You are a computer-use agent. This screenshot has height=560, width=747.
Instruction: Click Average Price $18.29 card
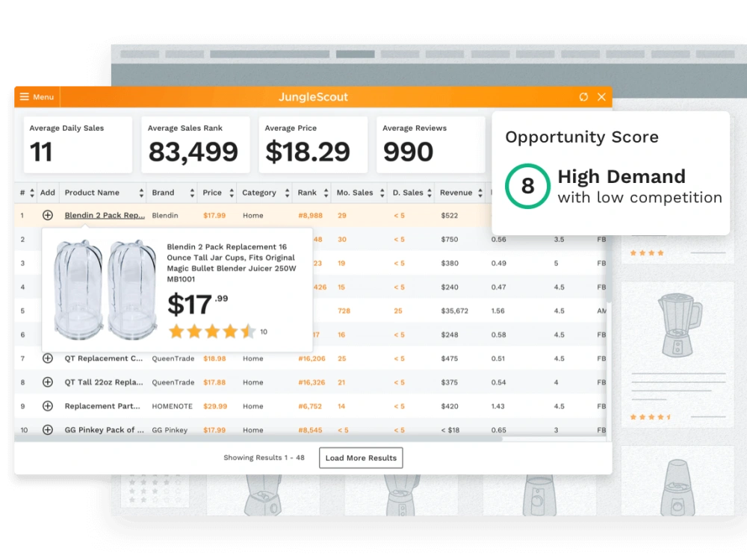click(313, 145)
